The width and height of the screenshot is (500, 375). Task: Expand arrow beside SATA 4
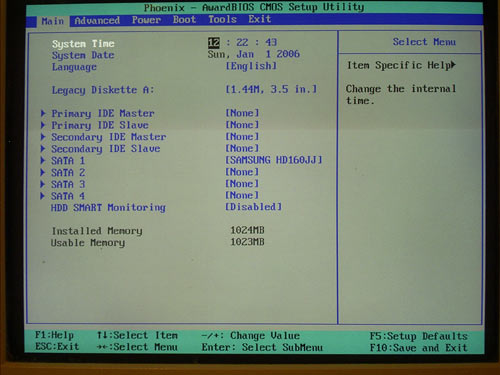click(43, 196)
